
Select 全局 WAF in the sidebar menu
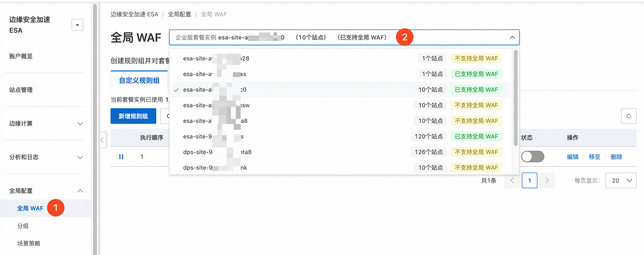[30, 208]
